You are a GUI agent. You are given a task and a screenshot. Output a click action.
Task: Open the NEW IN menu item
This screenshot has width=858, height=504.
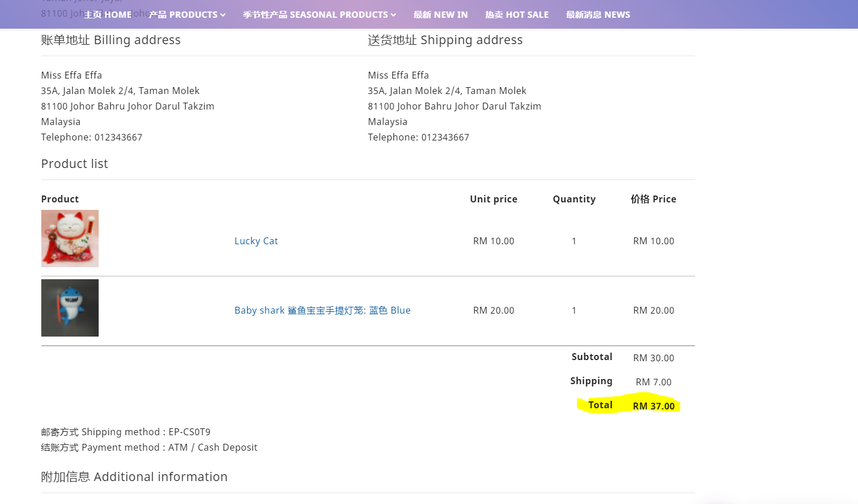(440, 15)
